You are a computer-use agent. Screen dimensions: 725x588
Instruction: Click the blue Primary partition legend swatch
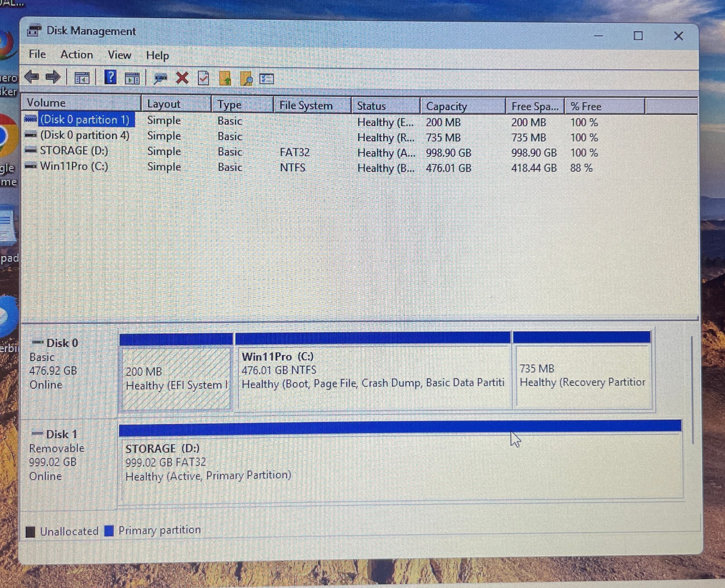(109, 530)
